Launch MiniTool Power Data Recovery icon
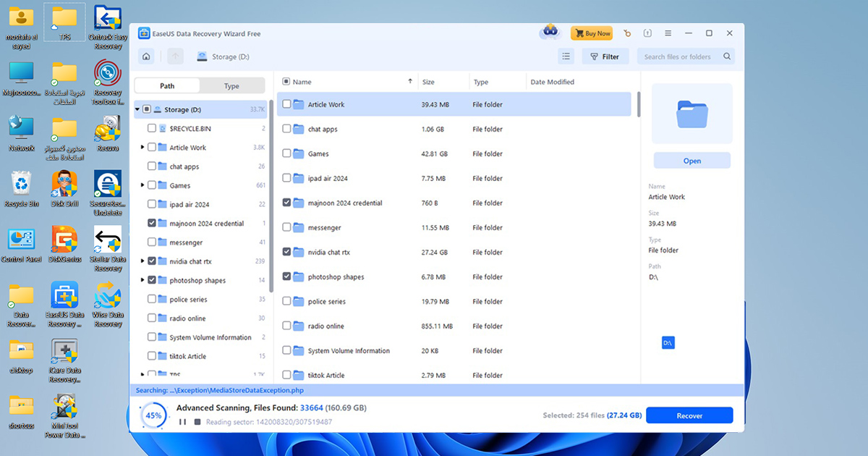 pyautogui.click(x=64, y=415)
